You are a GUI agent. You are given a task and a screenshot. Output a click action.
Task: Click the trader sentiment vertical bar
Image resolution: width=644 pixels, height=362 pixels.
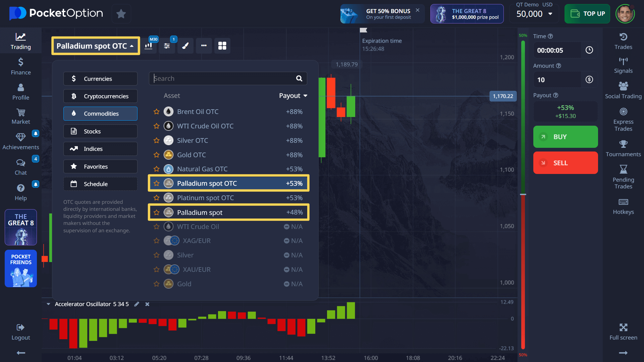tap(523, 194)
